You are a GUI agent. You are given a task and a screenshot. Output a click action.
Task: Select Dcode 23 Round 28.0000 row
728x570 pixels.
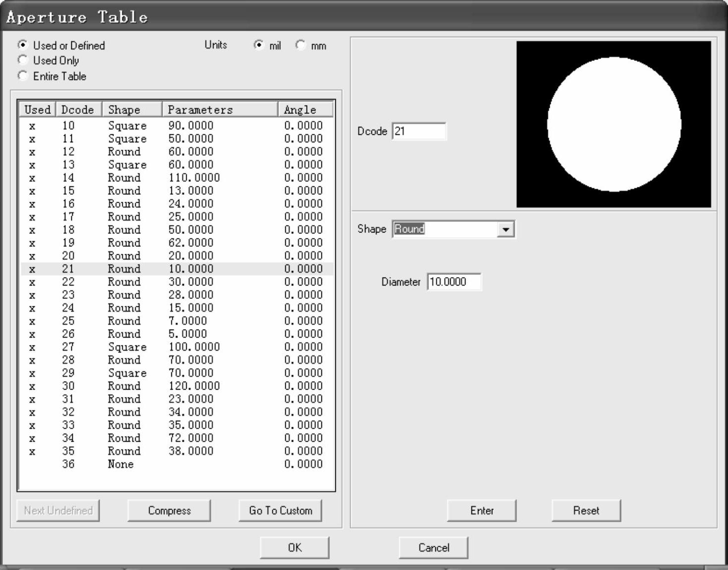click(x=177, y=295)
